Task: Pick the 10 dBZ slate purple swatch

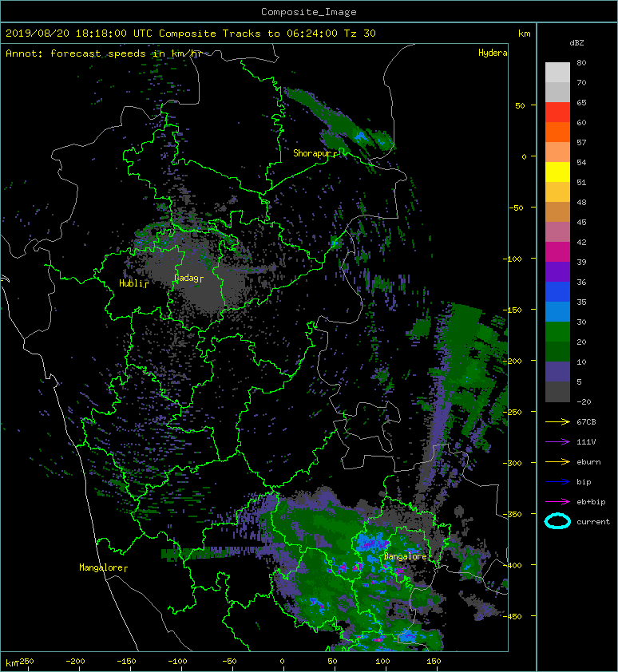Action: point(557,371)
